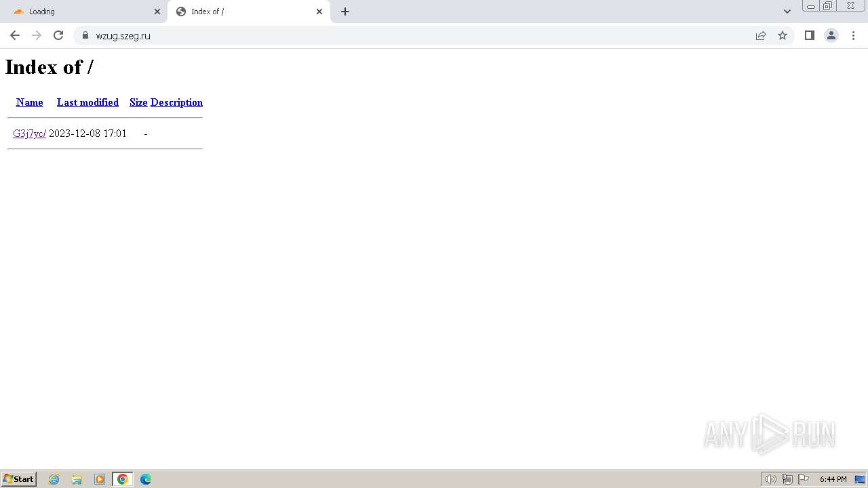Close the Index of / tab
Screen dimensions: 868x488
(x=319, y=12)
